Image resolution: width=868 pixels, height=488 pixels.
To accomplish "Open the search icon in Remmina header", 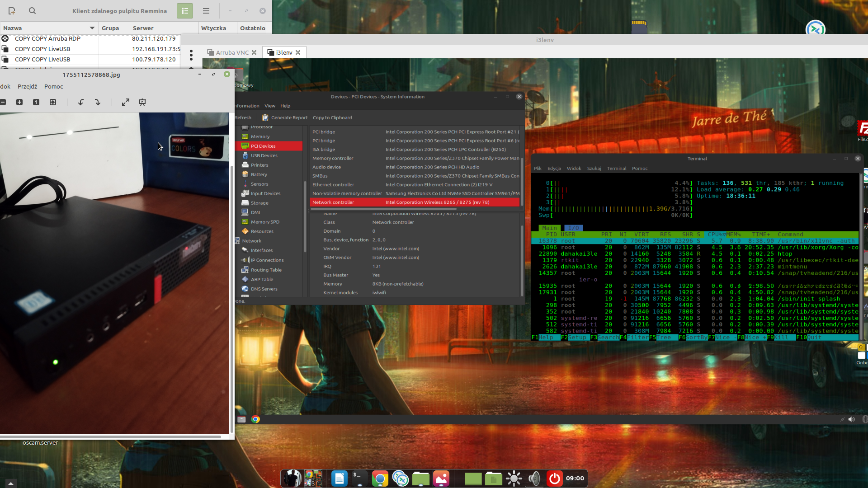I will (x=32, y=11).
